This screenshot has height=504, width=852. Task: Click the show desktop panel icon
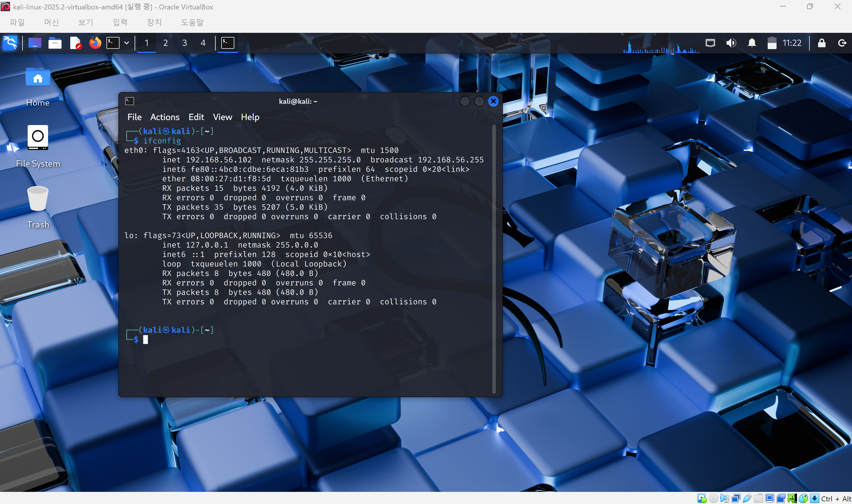pos(35,43)
